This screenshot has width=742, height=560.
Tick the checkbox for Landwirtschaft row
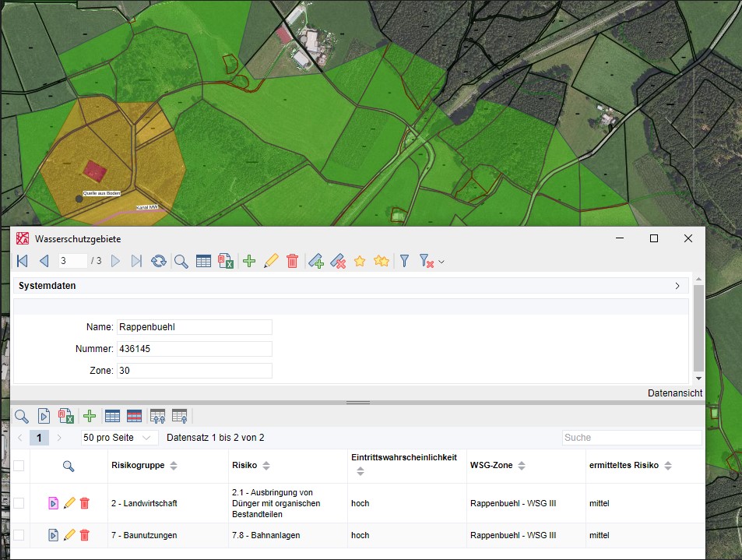pos(19,502)
